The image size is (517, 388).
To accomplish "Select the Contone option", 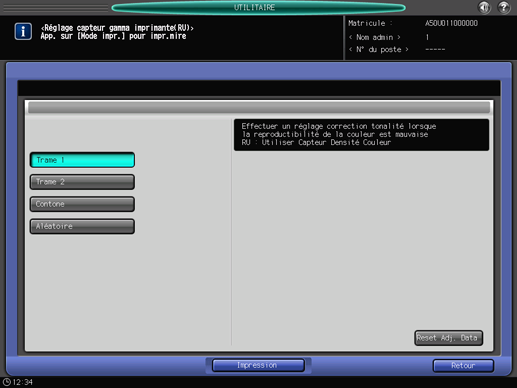I will click(x=82, y=204).
